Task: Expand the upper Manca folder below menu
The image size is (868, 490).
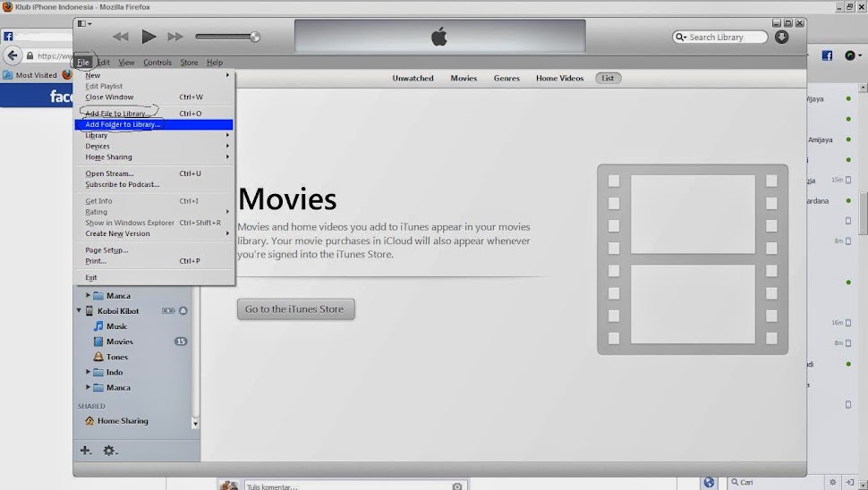Action: click(x=88, y=295)
